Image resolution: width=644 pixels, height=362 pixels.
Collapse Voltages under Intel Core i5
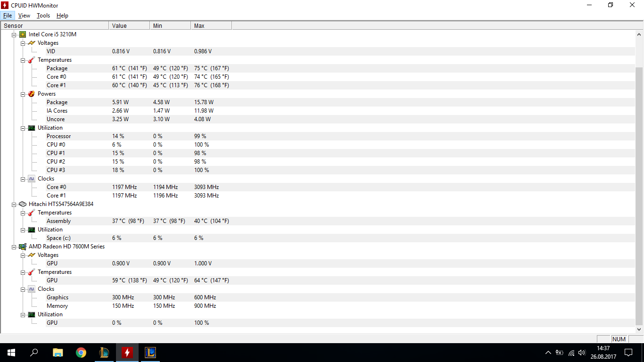(x=23, y=43)
